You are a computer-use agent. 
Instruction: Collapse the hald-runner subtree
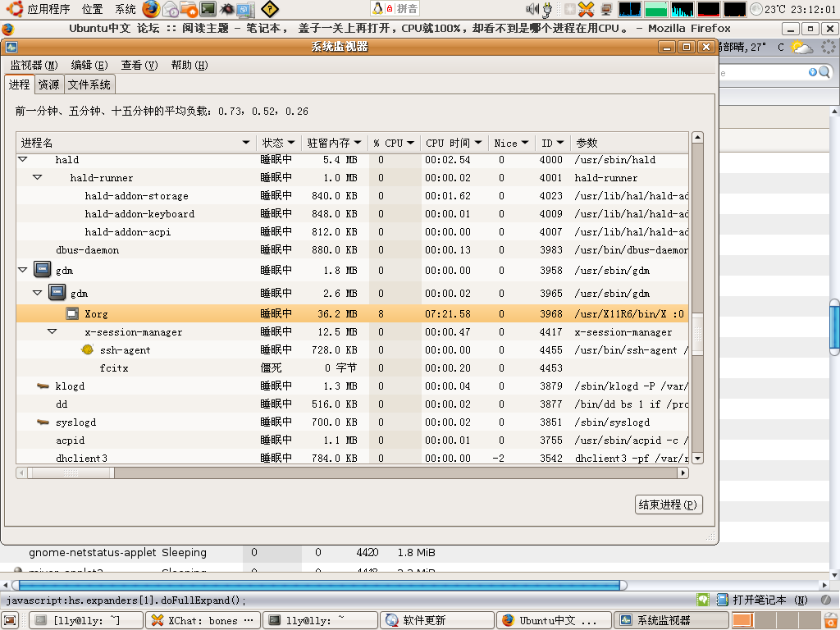point(37,177)
